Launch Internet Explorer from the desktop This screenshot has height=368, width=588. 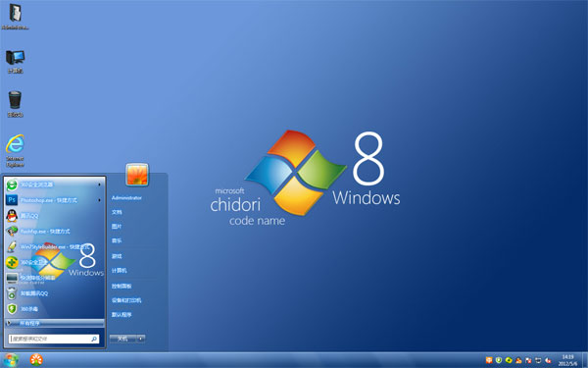(x=15, y=150)
